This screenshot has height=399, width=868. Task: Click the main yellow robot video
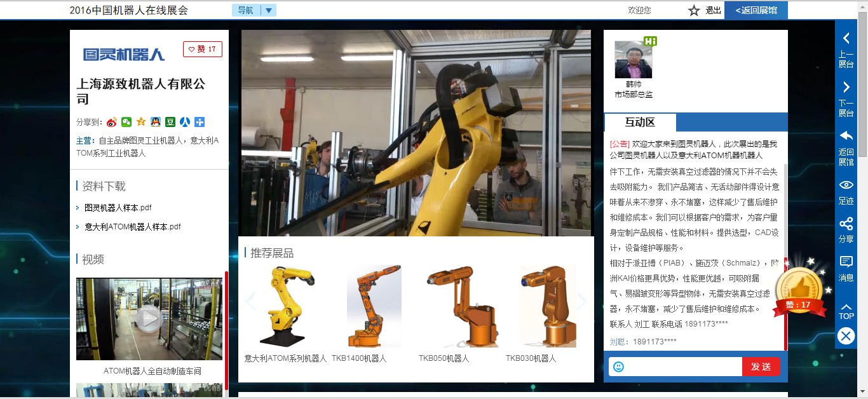point(416,133)
